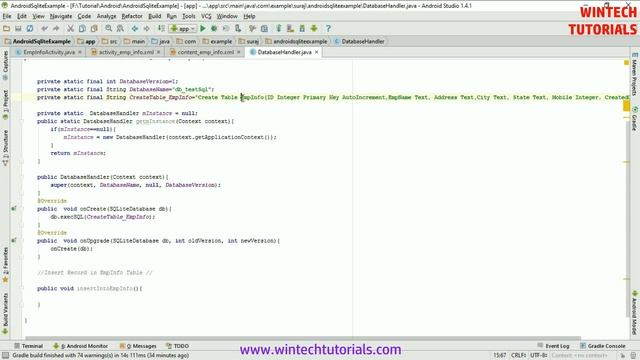Image resolution: width=640 pixels, height=360 pixels.
Task: Collapse the onUpgrade method fold marker
Action: (x=22, y=241)
